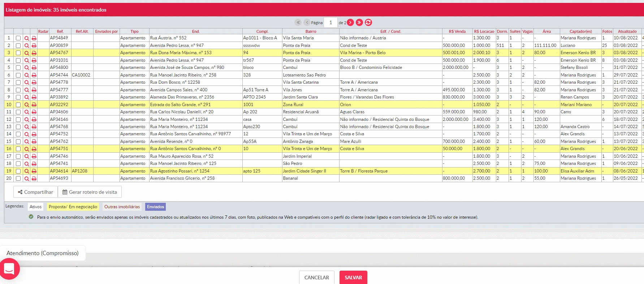Image resolution: width=644 pixels, height=284 pixels.
Task: Sort table by R$ Locacao column
Action: pos(484,31)
